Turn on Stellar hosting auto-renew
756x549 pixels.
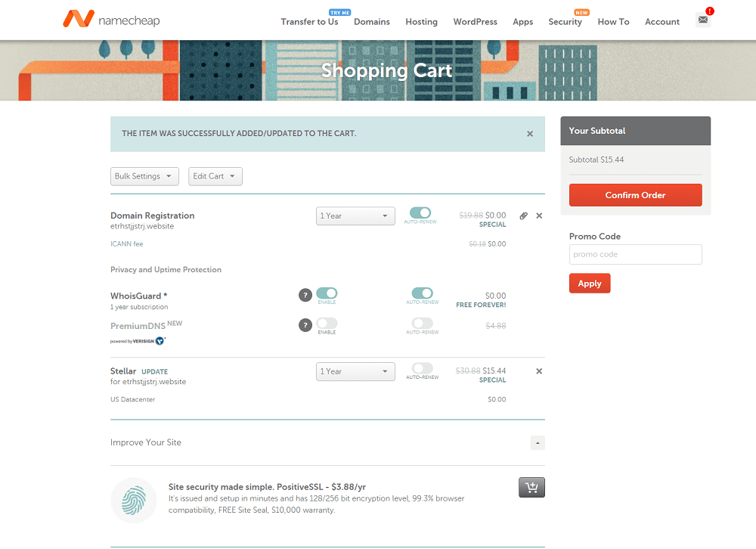click(423, 368)
